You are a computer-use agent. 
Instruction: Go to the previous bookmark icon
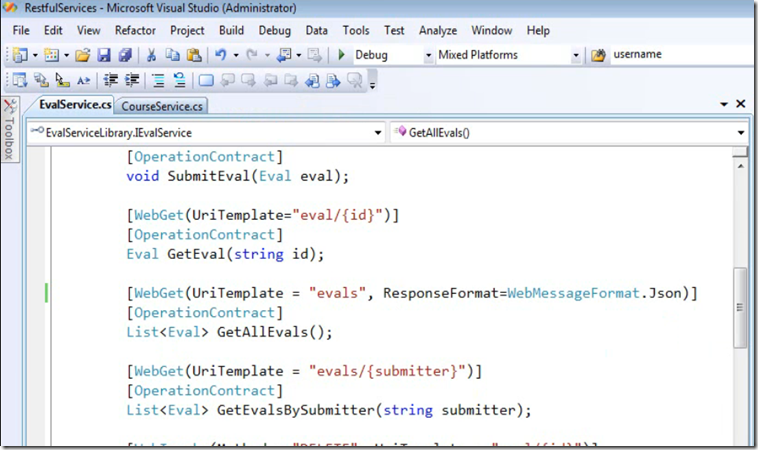(227, 80)
